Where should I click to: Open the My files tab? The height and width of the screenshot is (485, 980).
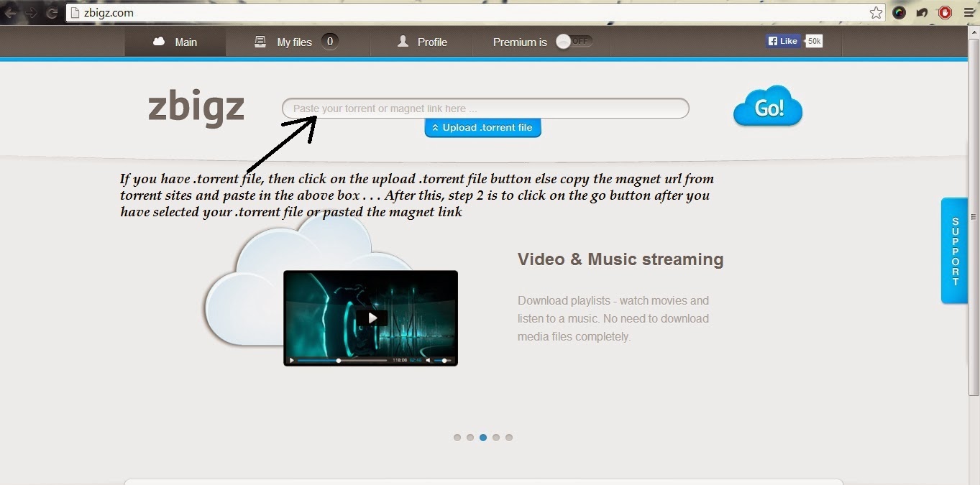[298, 42]
